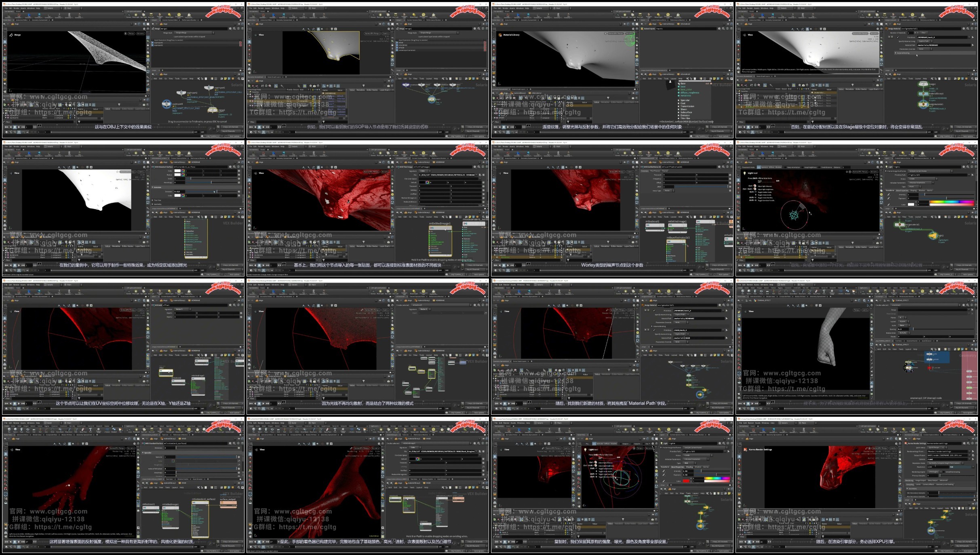Expand Emission group on mtlxstandard_surface node

pos(679,115)
